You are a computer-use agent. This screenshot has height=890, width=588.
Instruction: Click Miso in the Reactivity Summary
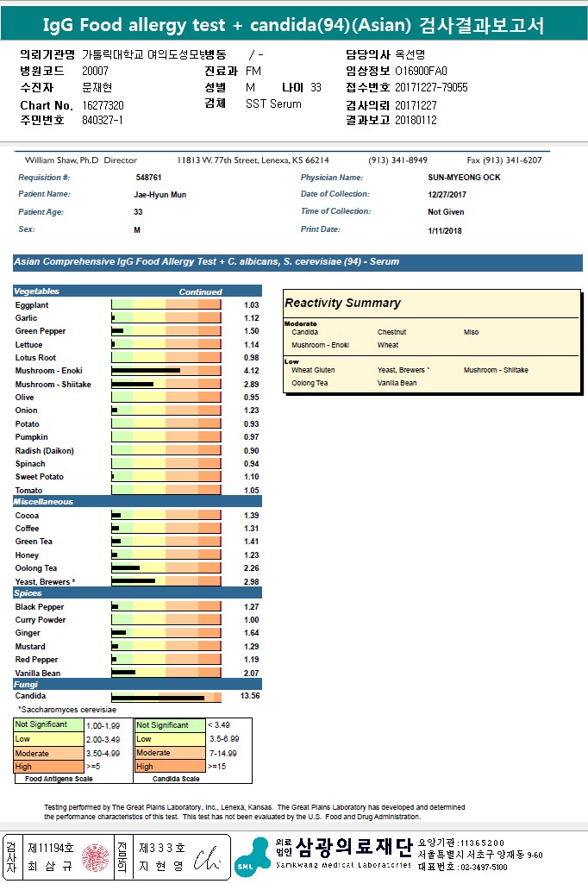click(x=471, y=332)
